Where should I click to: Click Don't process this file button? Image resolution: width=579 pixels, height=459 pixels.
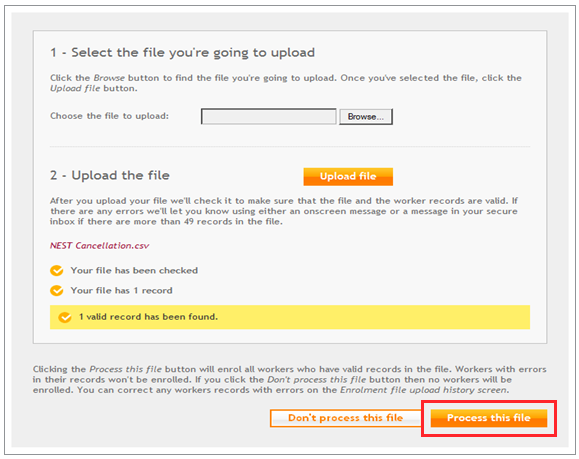(345, 418)
